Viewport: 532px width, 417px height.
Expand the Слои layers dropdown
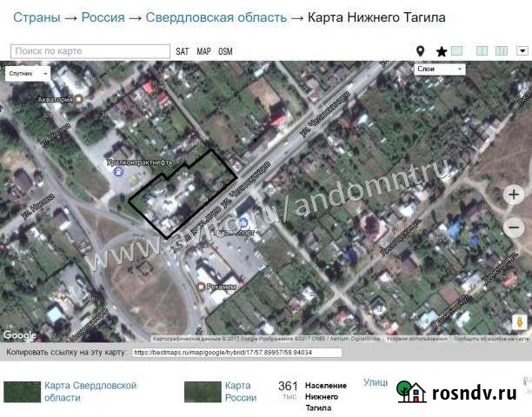[441, 69]
